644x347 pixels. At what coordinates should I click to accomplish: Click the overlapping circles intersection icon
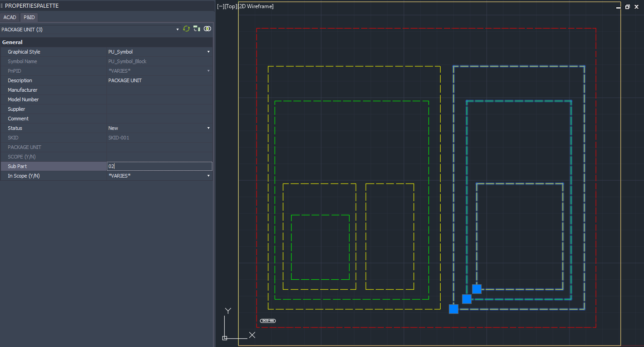pyautogui.click(x=207, y=29)
